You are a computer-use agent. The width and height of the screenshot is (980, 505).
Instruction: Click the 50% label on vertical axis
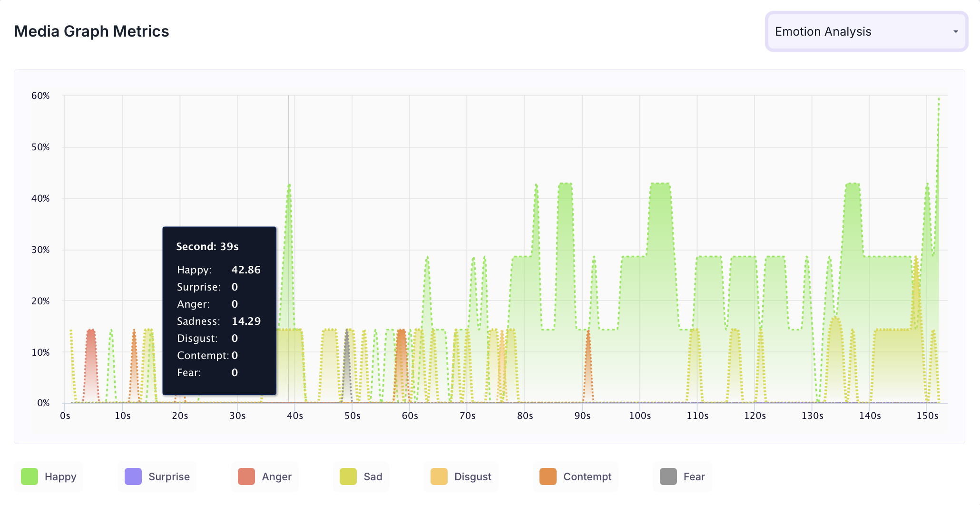pos(40,147)
